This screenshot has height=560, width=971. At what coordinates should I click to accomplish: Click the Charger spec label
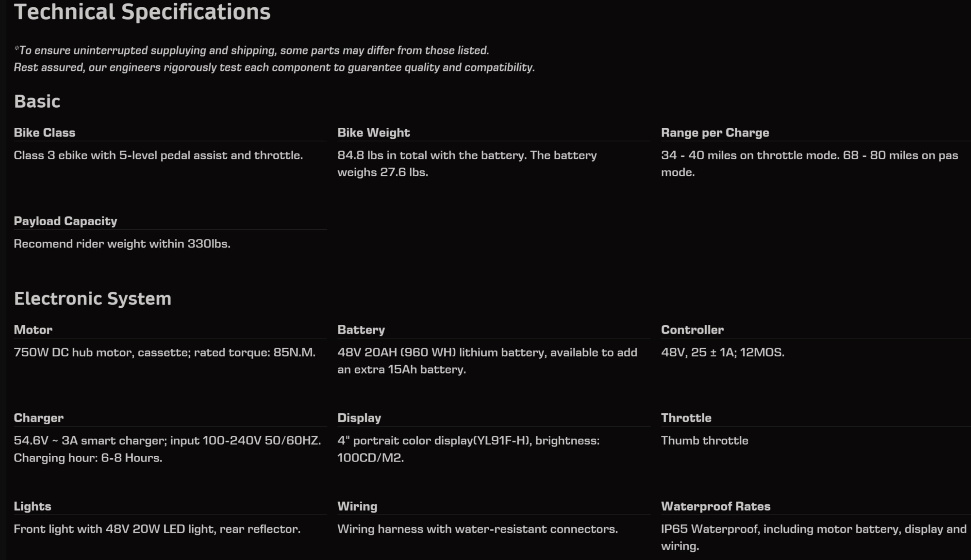[38, 418]
